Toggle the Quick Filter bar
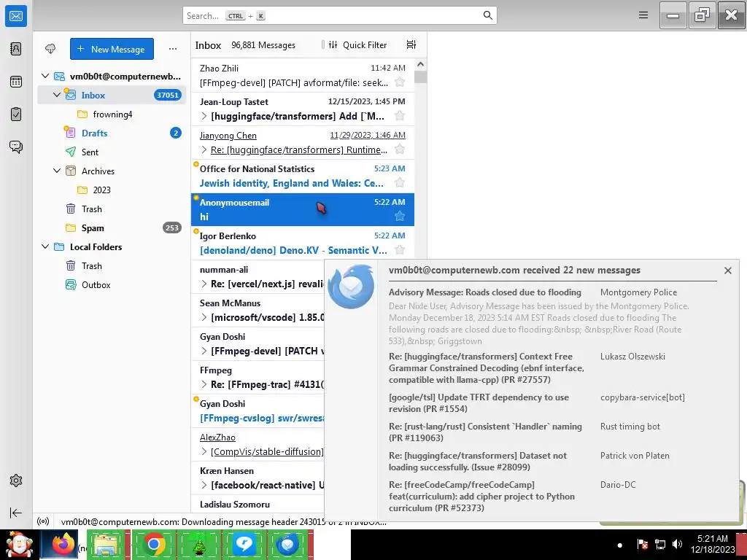 (x=358, y=44)
